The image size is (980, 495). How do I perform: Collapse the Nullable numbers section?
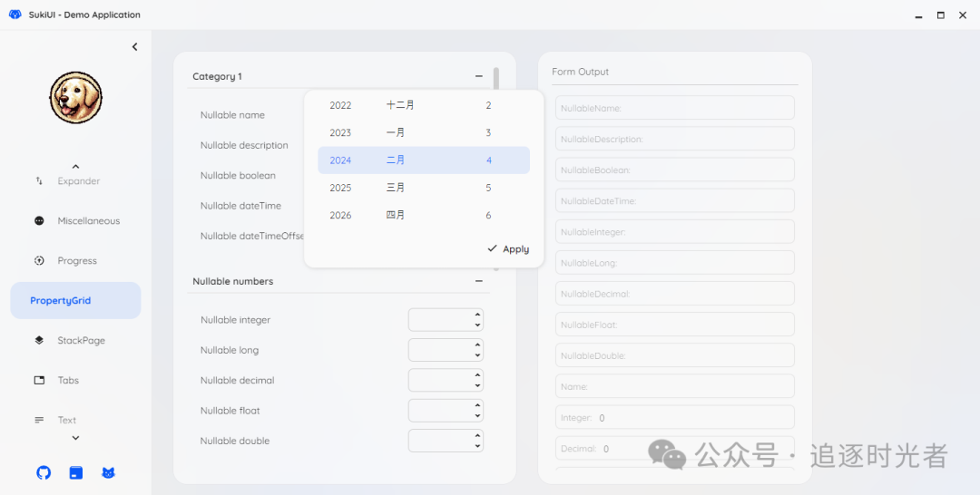[479, 281]
